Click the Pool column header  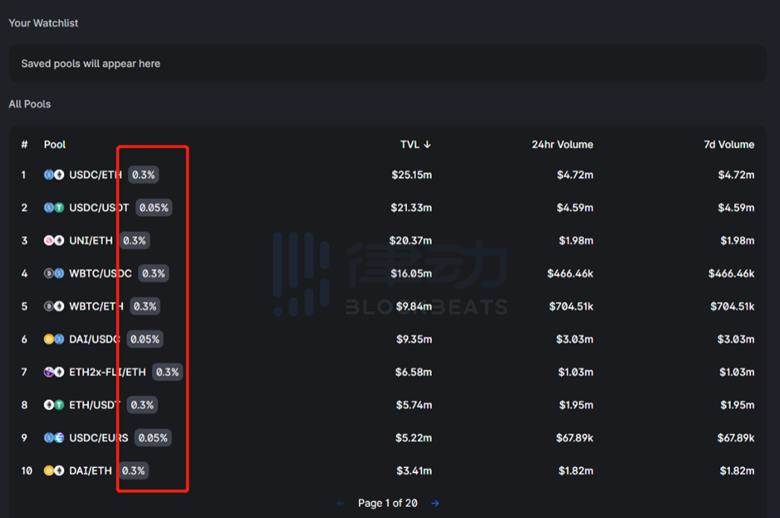[x=54, y=144]
